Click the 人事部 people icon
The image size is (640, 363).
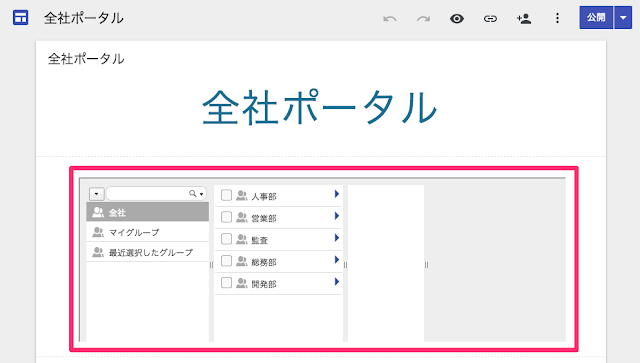click(x=242, y=195)
